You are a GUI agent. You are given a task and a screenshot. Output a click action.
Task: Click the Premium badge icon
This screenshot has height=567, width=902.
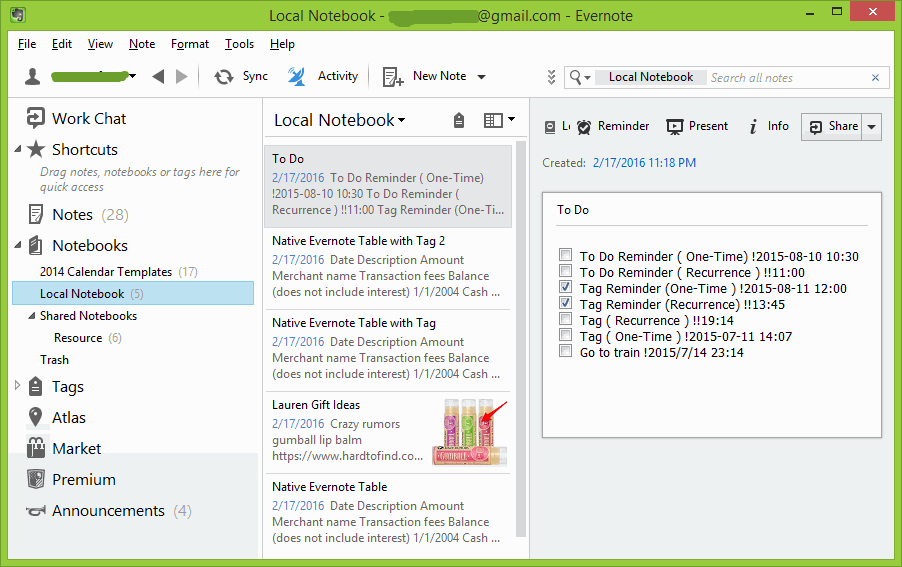(36, 479)
